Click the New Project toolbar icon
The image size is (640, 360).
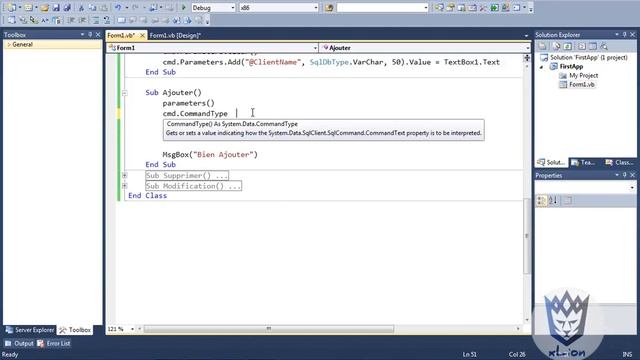coord(11,7)
